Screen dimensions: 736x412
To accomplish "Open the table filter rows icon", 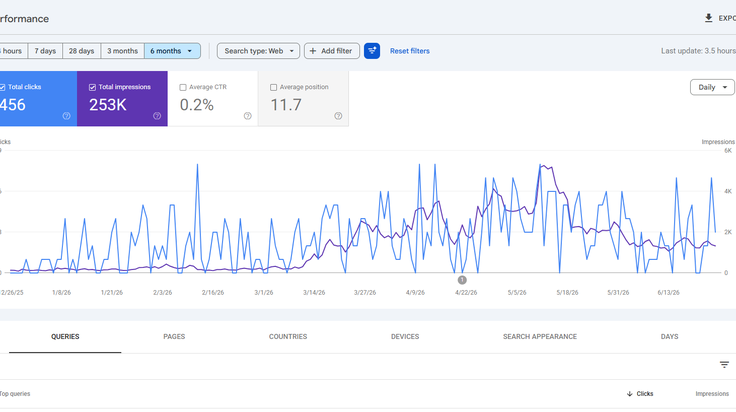I will pos(724,365).
